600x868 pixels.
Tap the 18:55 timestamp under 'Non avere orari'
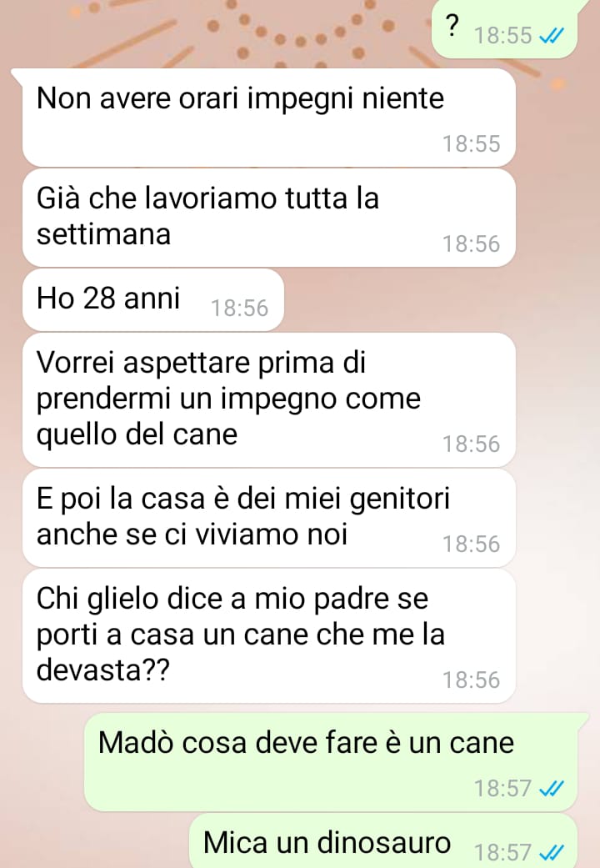click(x=471, y=144)
